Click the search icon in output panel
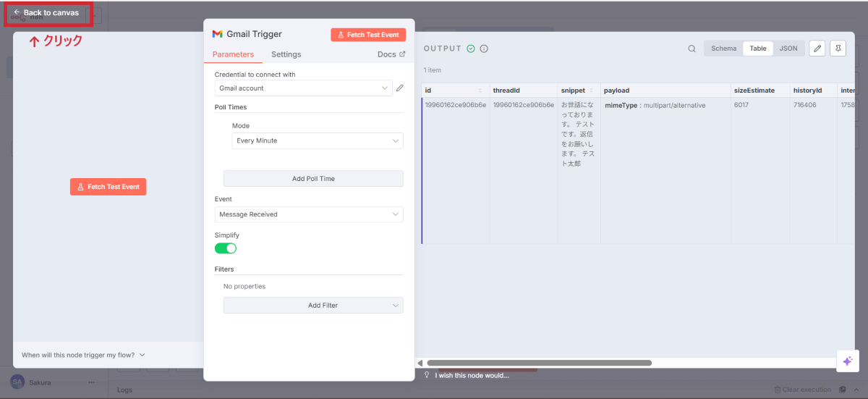Image resolution: width=868 pixels, height=399 pixels. coord(692,49)
